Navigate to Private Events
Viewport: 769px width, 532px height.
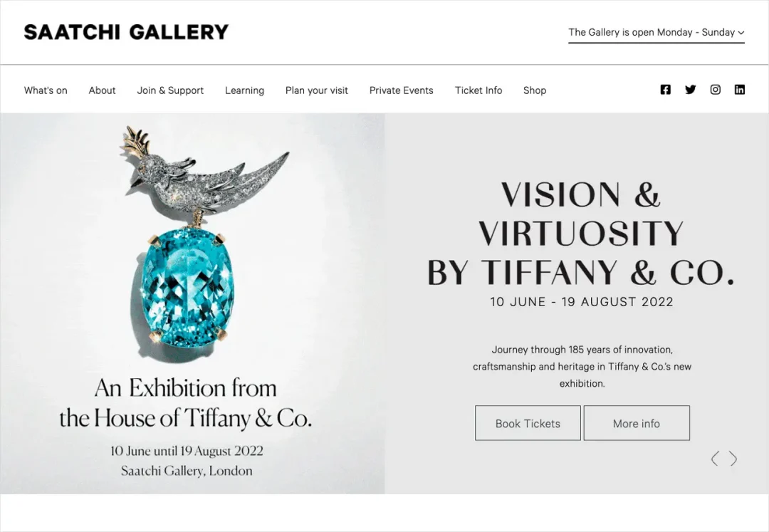(x=401, y=90)
